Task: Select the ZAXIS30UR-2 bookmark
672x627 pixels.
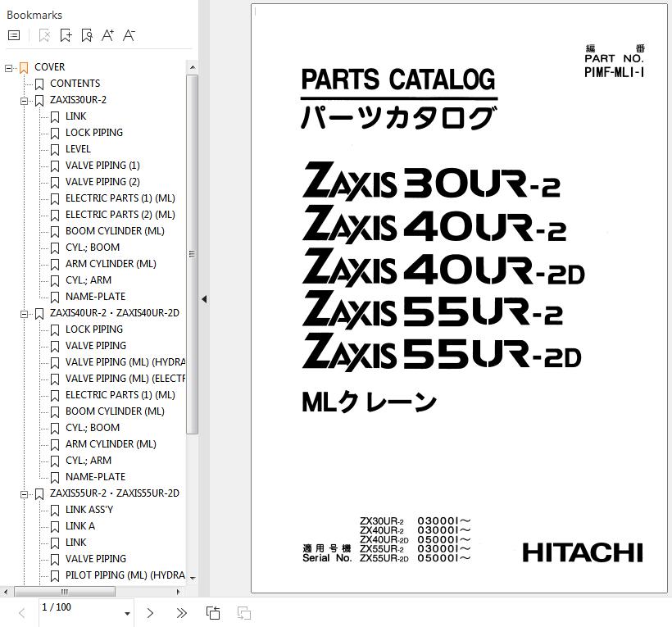Action: click(78, 100)
